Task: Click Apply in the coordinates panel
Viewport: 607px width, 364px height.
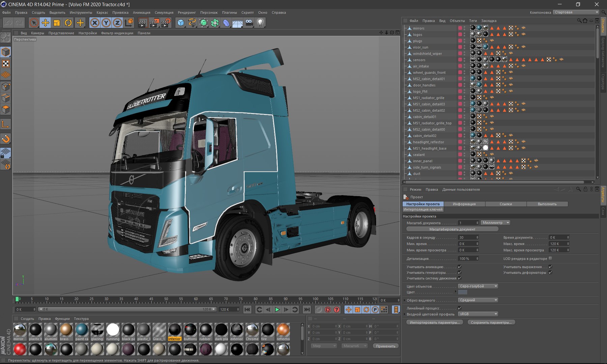Action: 385,346
